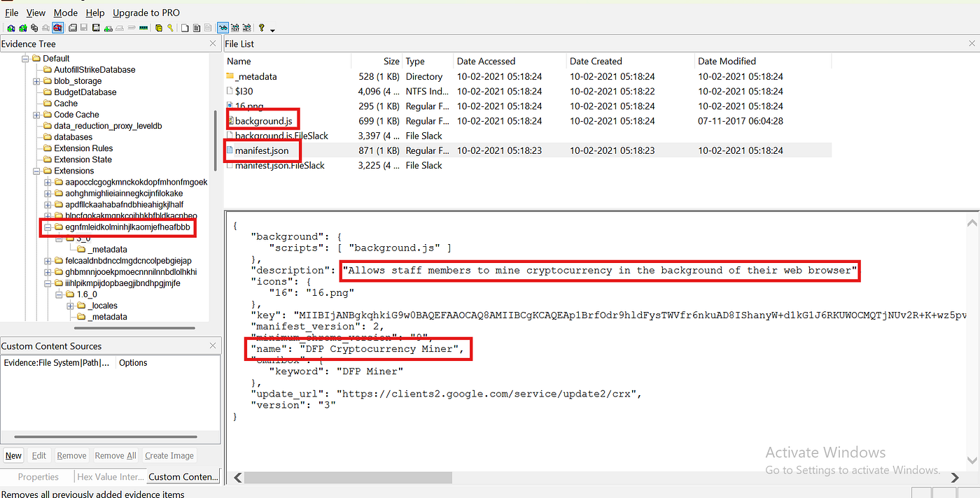Open the Image Mounting tool icon

34,28
